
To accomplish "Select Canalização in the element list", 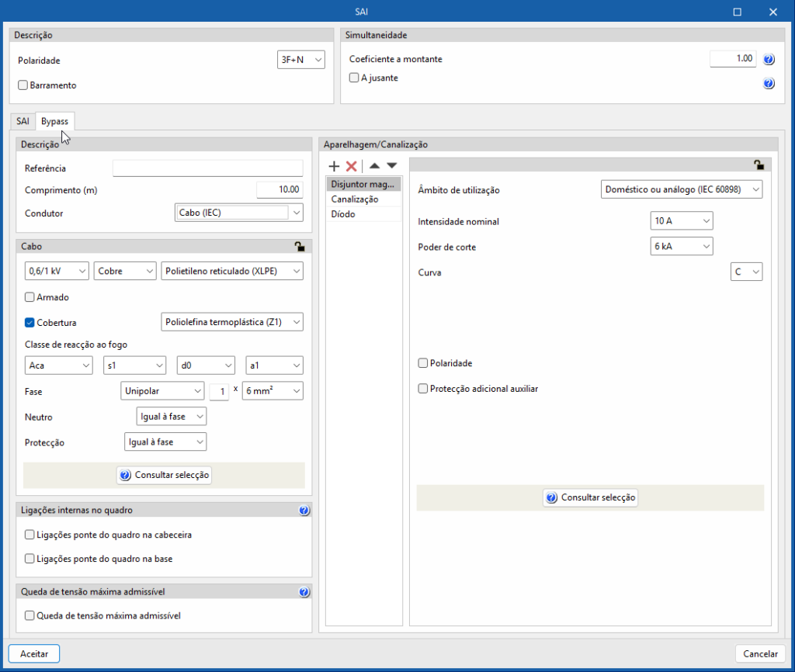I will point(355,199).
